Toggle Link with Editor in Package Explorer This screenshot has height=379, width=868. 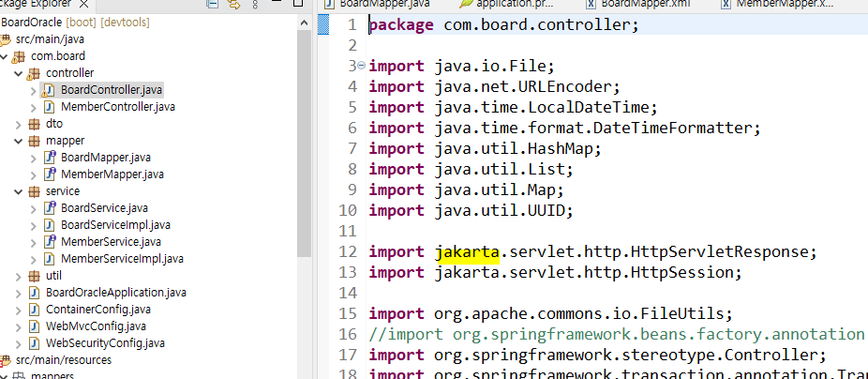(x=233, y=5)
